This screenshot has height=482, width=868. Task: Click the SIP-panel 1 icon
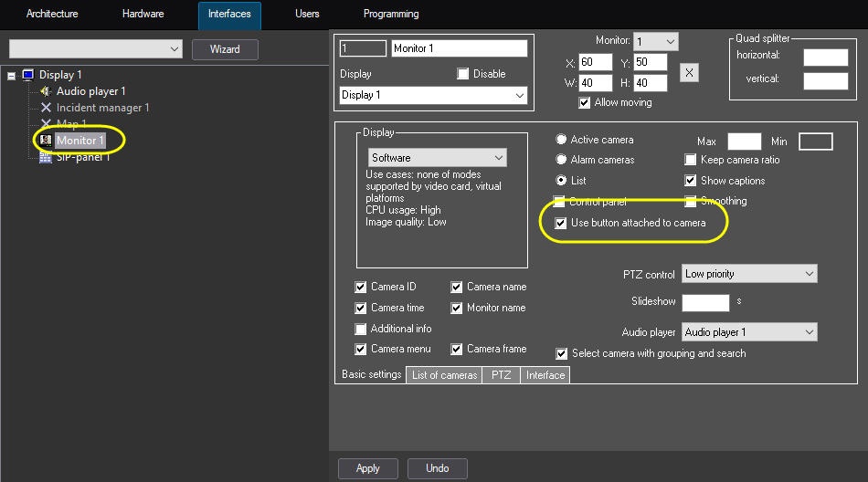pyautogui.click(x=46, y=157)
